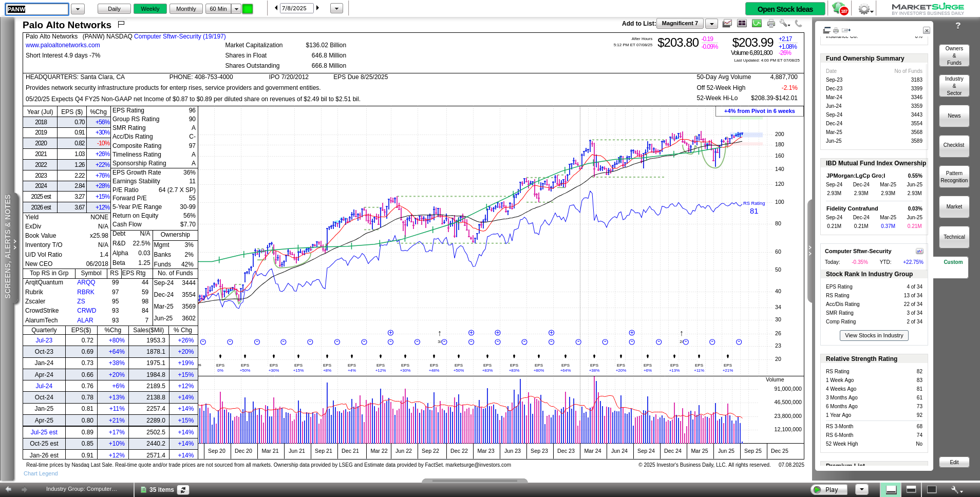Click the PANW symbol input field
Image resolution: width=980 pixels, height=497 pixels.
(x=37, y=9)
